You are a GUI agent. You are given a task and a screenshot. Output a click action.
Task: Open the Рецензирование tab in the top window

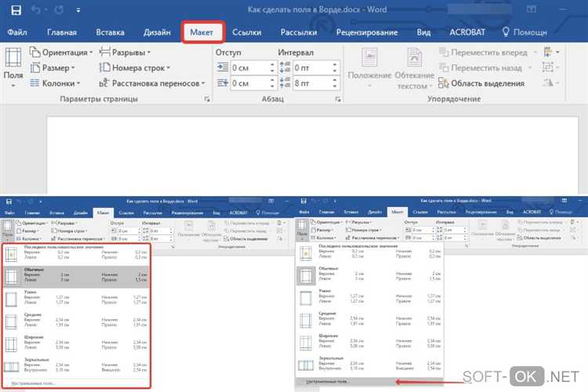367,33
